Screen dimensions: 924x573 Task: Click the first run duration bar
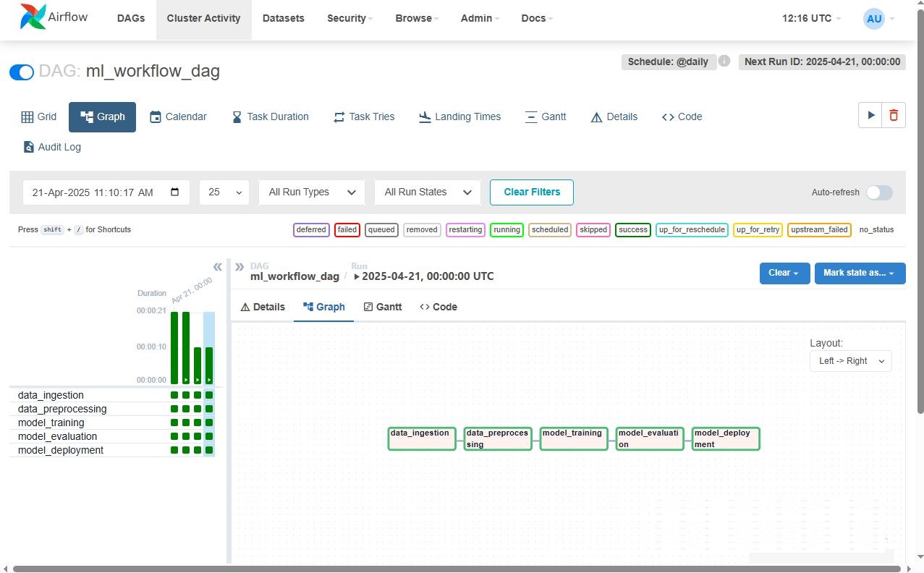174,348
